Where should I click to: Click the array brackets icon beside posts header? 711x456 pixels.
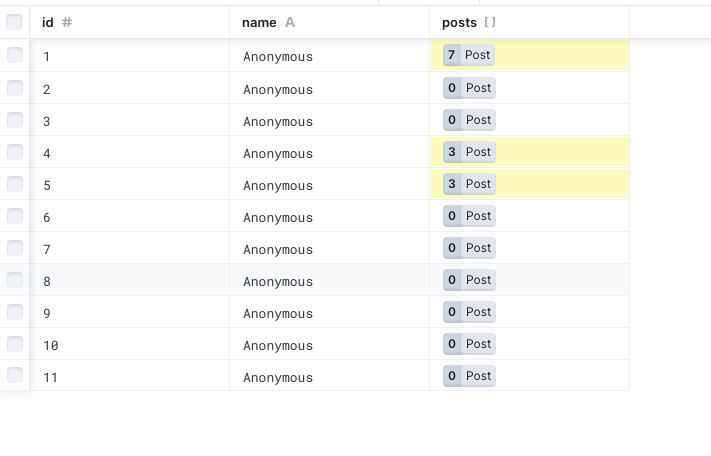[x=490, y=22]
